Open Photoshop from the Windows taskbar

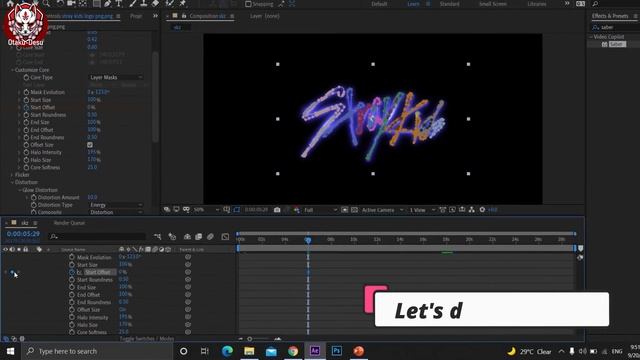coord(337,351)
